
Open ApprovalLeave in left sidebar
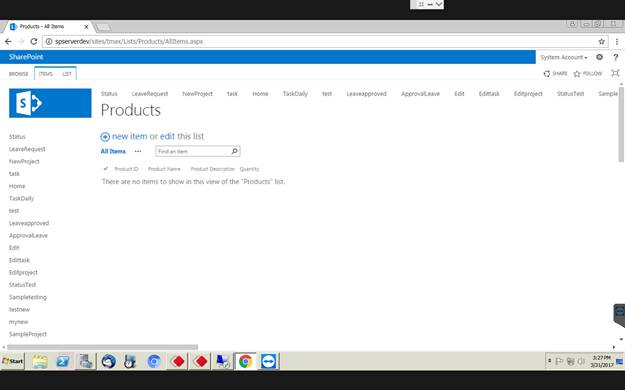click(28, 236)
